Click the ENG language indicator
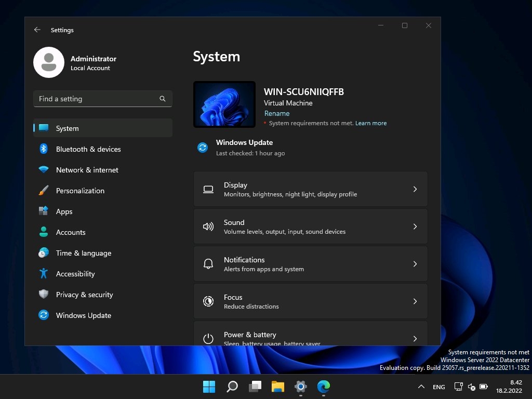Viewport: 532px width, 399px height. [x=438, y=387]
